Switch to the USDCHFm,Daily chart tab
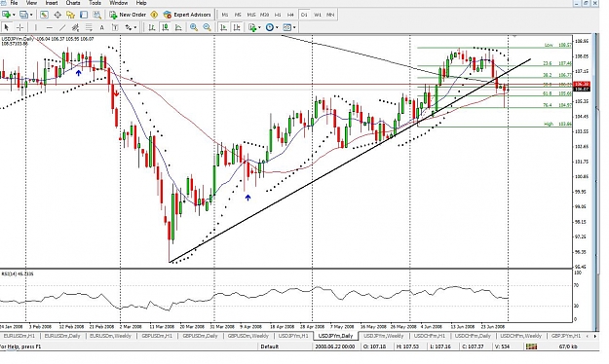 coord(474,336)
